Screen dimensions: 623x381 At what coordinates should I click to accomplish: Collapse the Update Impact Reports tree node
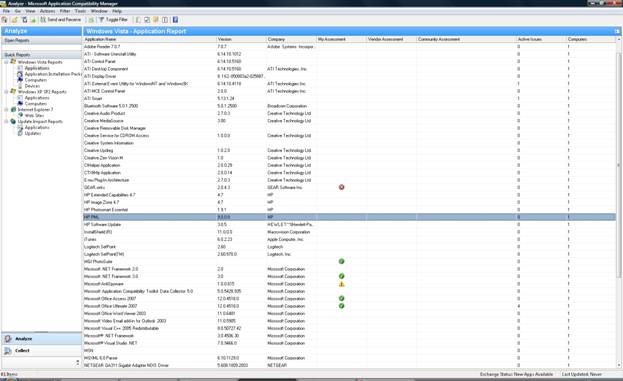[x=6, y=122]
